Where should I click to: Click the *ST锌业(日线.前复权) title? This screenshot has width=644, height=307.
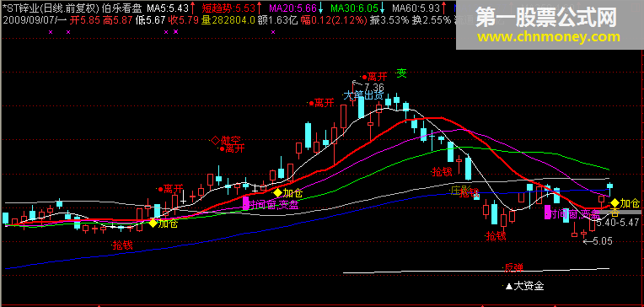pyautogui.click(x=51, y=8)
